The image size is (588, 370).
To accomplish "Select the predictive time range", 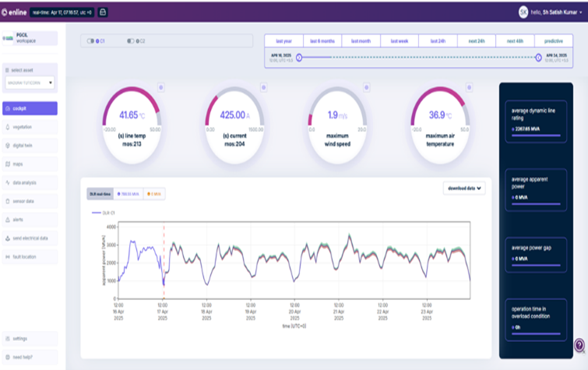I will pos(552,41).
